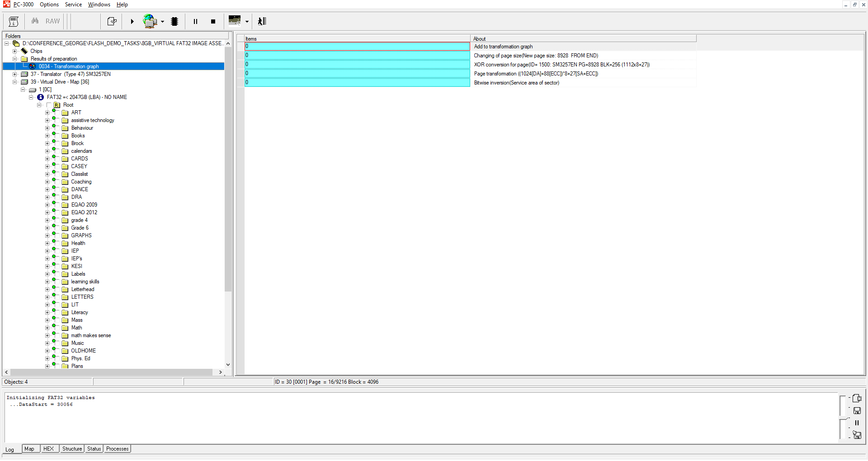Click the save log floppy icon

(x=857, y=410)
